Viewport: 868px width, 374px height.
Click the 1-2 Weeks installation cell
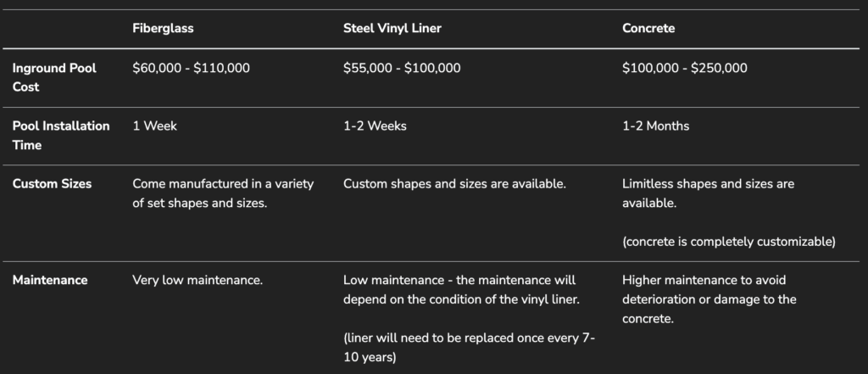[375, 126]
